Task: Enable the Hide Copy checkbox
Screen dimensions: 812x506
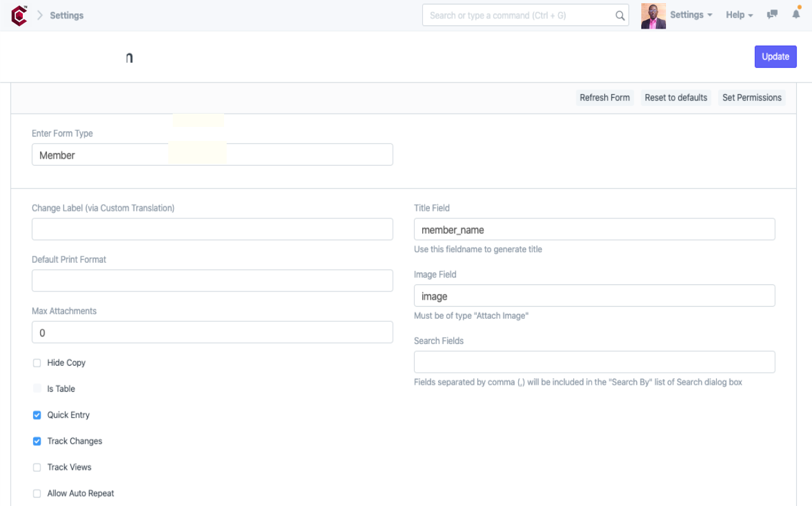Action: click(x=36, y=363)
